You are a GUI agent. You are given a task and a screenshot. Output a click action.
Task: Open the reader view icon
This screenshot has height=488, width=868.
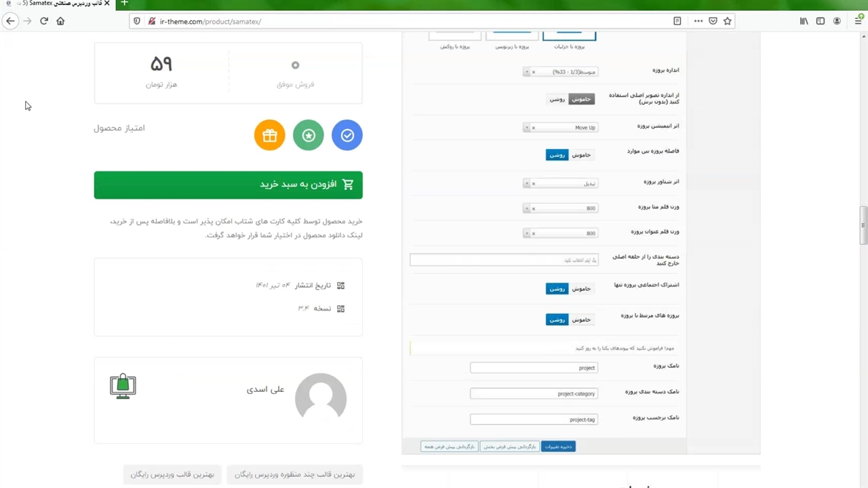[677, 21]
